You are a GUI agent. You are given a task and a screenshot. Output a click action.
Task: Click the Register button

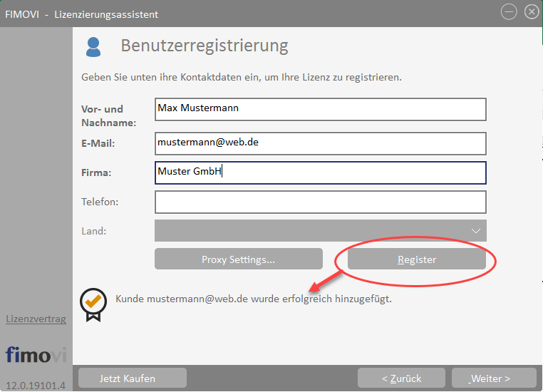(x=417, y=259)
